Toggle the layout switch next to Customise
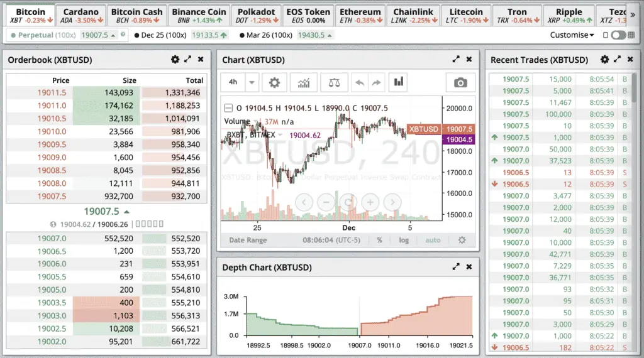The image size is (644, 358). (x=618, y=35)
